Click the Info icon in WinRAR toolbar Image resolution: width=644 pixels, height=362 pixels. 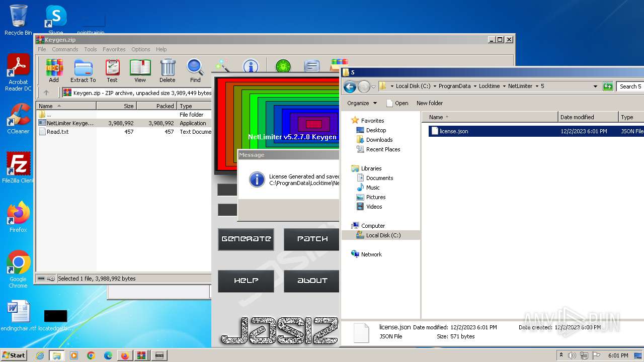pyautogui.click(x=251, y=66)
